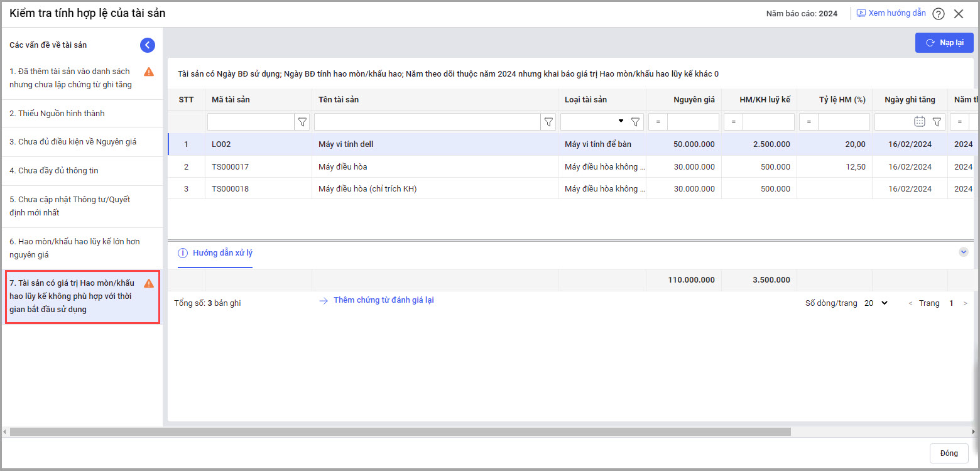Click Thêm chứng từ đánh giá lại link
Image resolution: width=980 pixels, height=471 pixels.
point(383,300)
